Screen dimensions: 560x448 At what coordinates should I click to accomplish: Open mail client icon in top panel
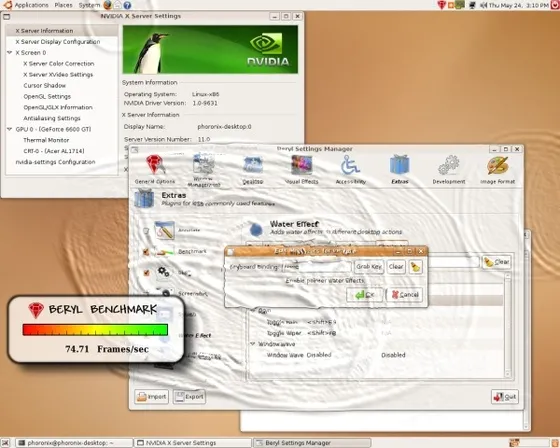[x=118, y=5]
